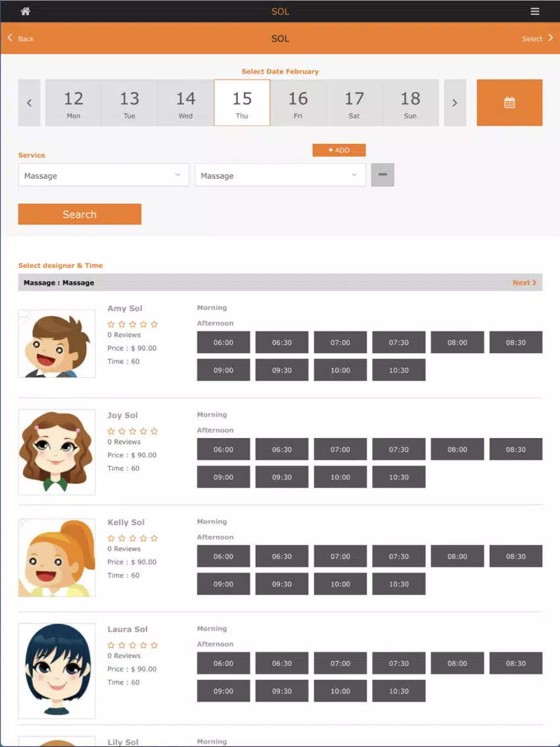The height and width of the screenshot is (747, 560).
Task: Select Monday the 12th
Action: pos(74,103)
